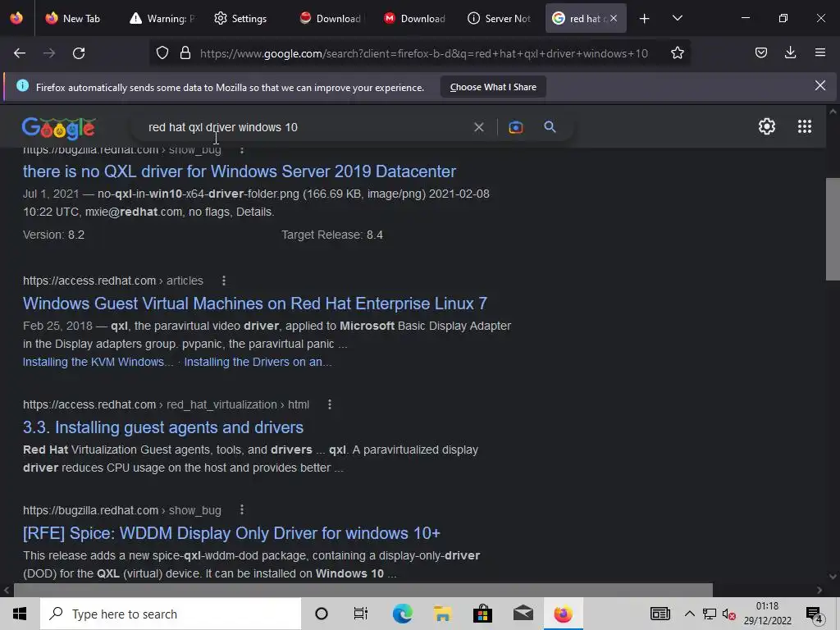The width and height of the screenshot is (840, 630).
Task: Click the Google holiday logo
Action: [x=58, y=127]
